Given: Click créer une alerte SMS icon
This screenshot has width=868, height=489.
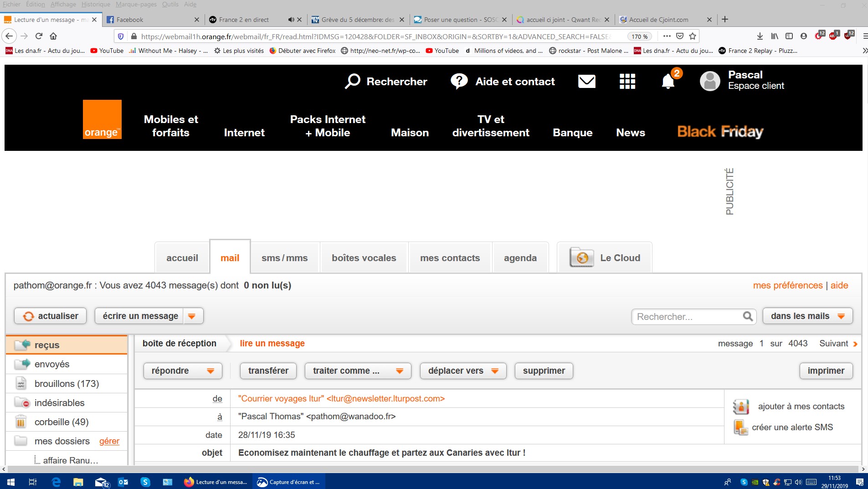Looking at the screenshot, I should pyautogui.click(x=740, y=427).
